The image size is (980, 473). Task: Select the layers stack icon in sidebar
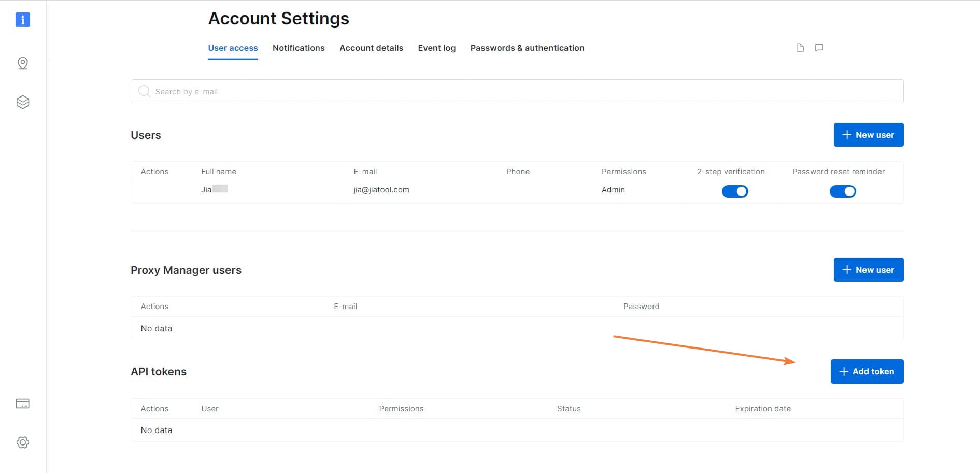tap(22, 102)
